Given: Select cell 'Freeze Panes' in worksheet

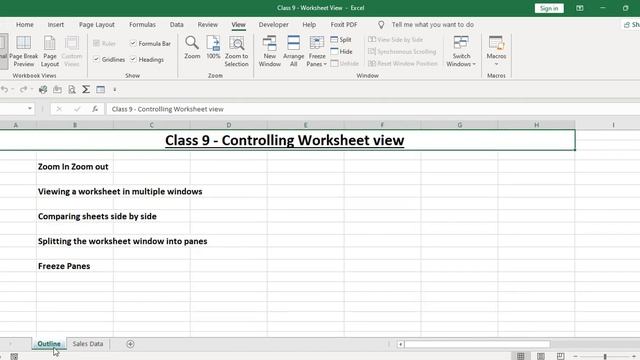Looking at the screenshot, I should pyautogui.click(x=64, y=266).
